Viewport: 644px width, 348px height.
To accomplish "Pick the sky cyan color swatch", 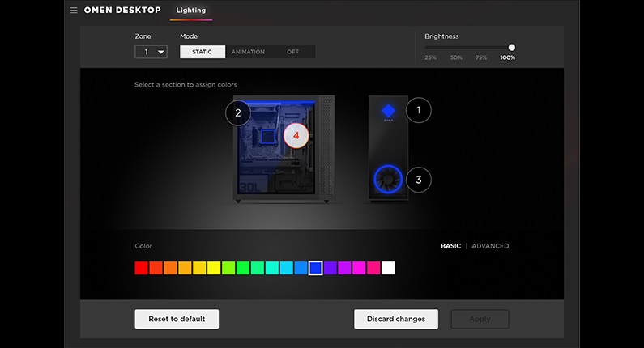I will click(286, 268).
